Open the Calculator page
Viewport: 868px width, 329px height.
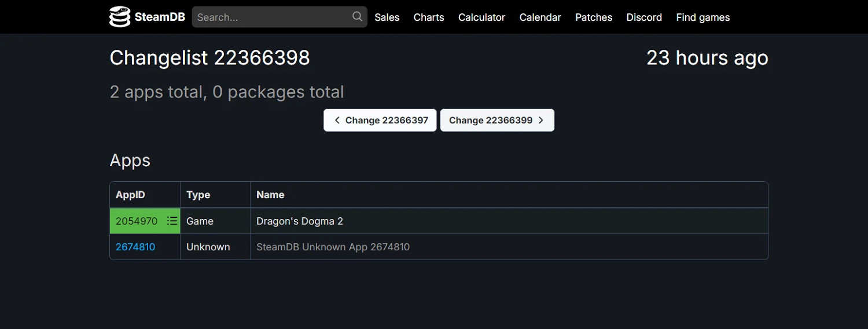(481, 17)
